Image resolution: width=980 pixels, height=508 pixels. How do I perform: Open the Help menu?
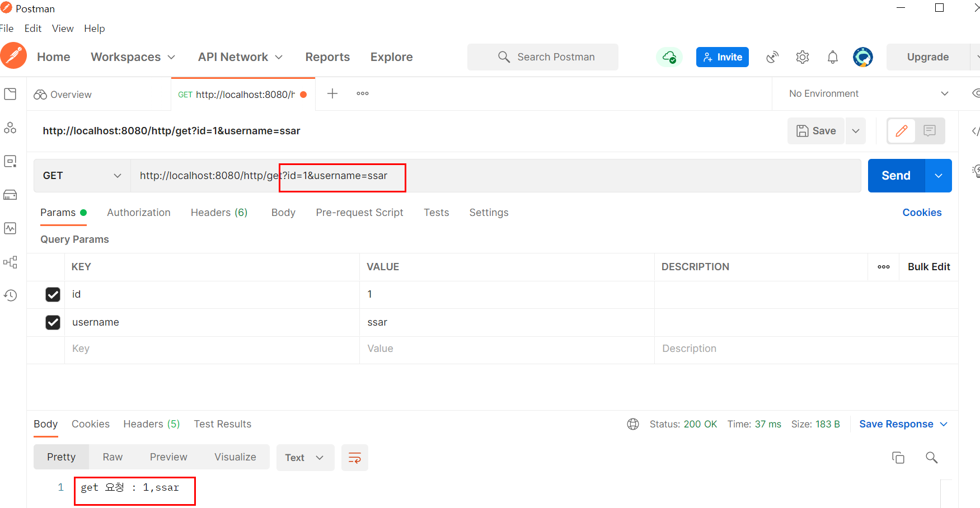pos(95,29)
